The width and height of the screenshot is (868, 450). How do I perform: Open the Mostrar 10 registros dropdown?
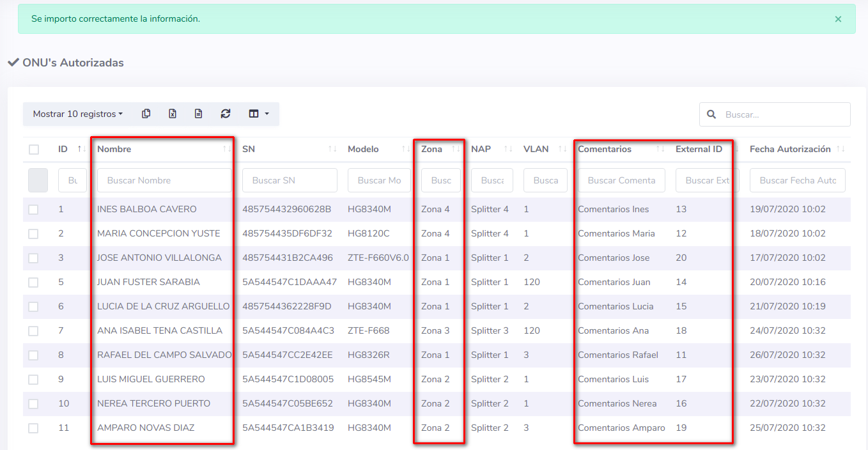click(78, 114)
